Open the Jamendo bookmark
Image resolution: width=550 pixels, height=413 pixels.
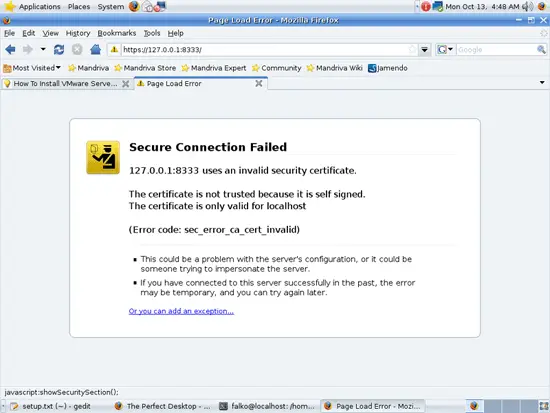point(388,68)
